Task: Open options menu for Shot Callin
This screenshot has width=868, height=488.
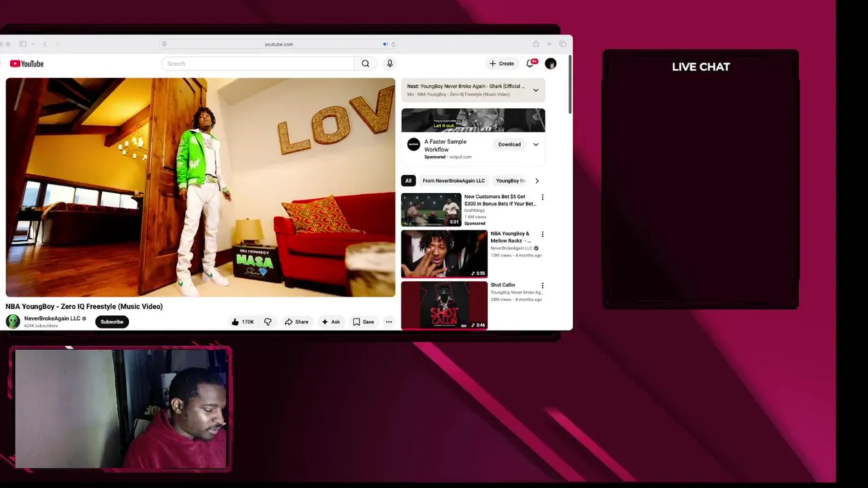Action: tap(542, 285)
